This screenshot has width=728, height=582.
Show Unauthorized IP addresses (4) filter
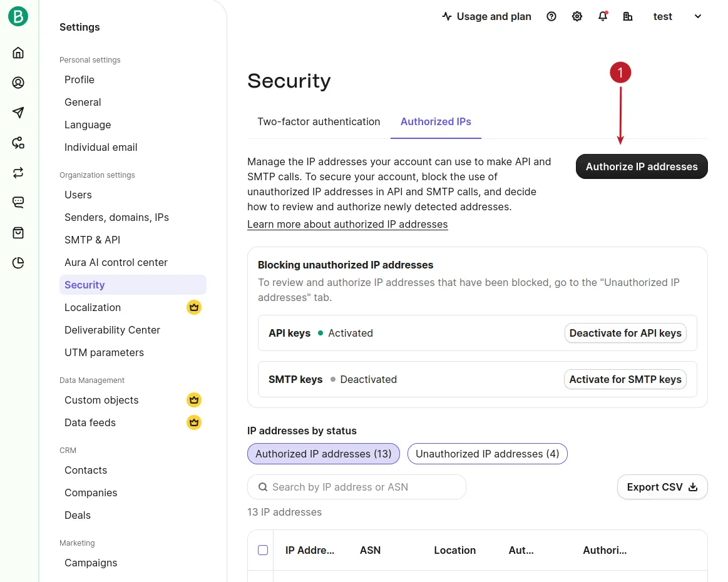[x=487, y=454]
